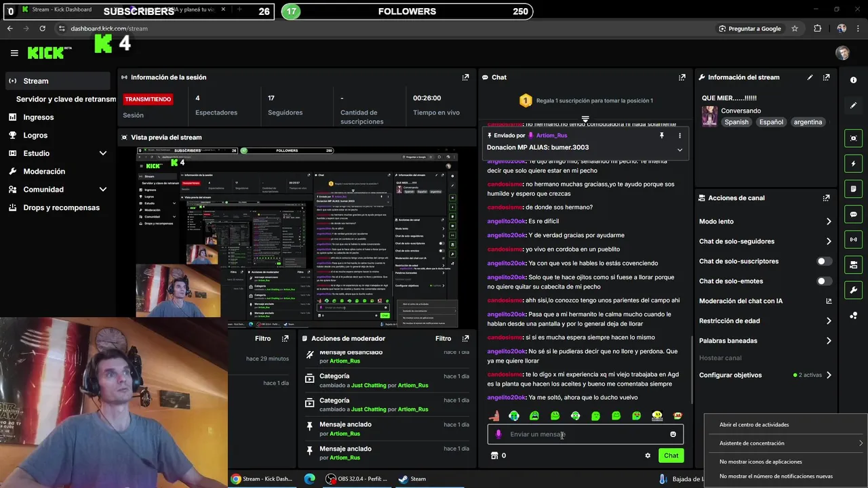Viewport: 868px width, 488px height.
Task: Focus the Enviar un mensaje input
Action: 585,434
